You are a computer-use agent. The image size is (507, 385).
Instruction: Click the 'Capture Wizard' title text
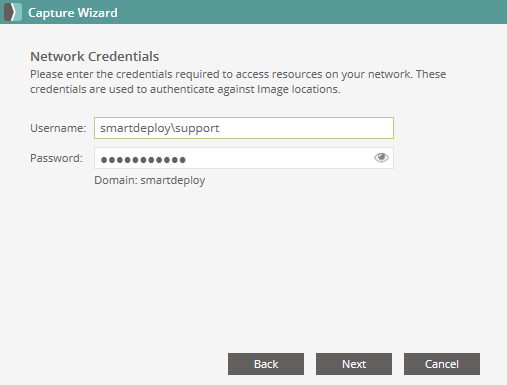coord(73,13)
